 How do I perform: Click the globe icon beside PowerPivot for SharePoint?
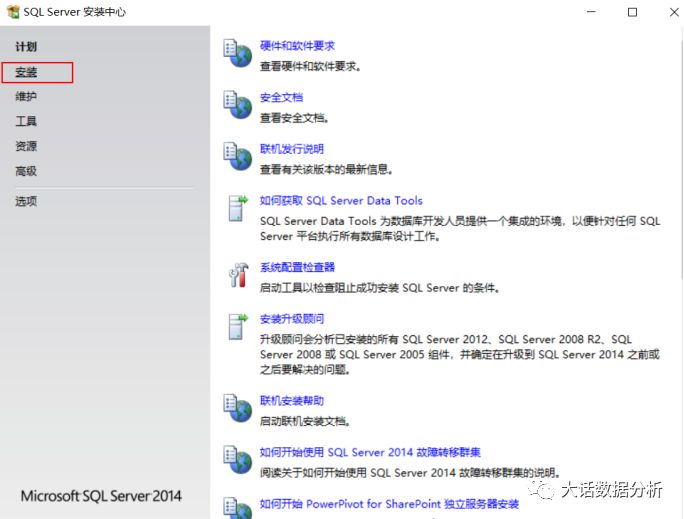coord(238,508)
